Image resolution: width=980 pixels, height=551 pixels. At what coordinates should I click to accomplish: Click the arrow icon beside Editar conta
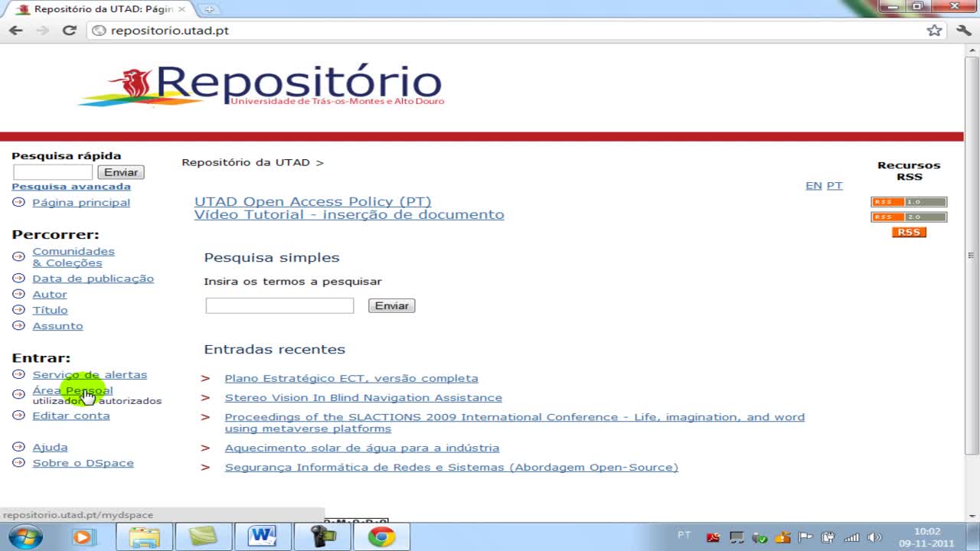tap(18, 416)
